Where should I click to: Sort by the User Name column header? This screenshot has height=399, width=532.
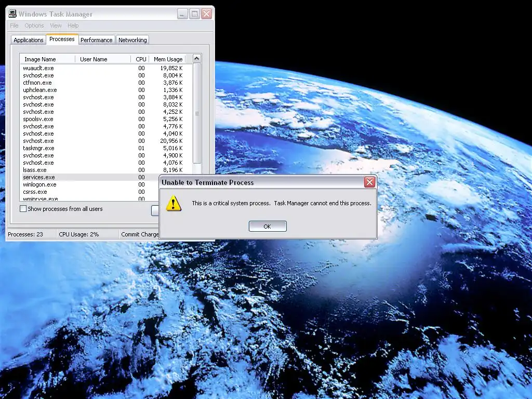pos(103,59)
